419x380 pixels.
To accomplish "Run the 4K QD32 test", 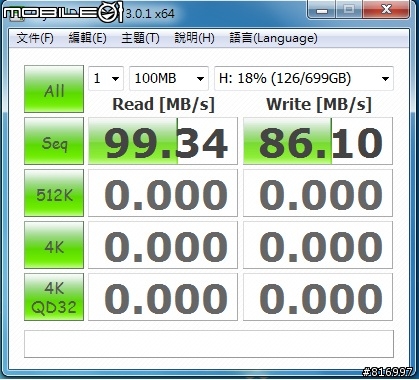I will coord(54,297).
